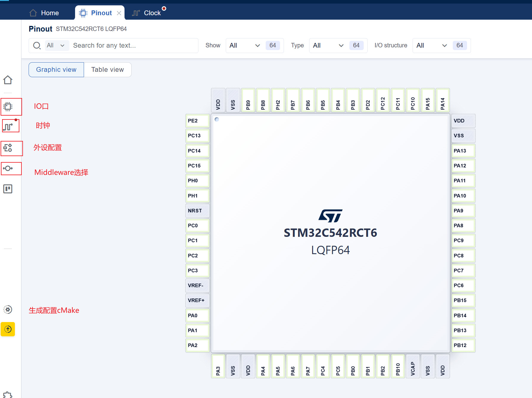Image resolution: width=532 pixels, height=398 pixels.
Task: Open the Middleware selection icon in sidebar
Action: (8, 168)
